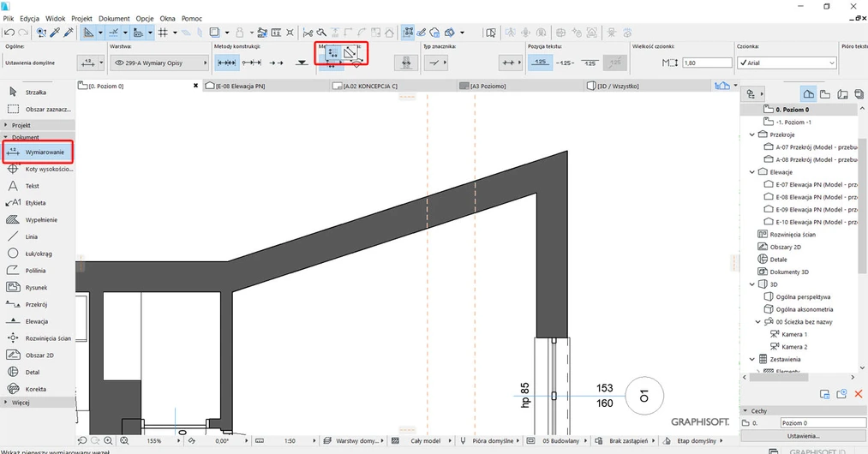The image size is (868, 454).
Task: Select the Rozwinięcia ścian interior elevation tool
Action: (x=38, y=338)
